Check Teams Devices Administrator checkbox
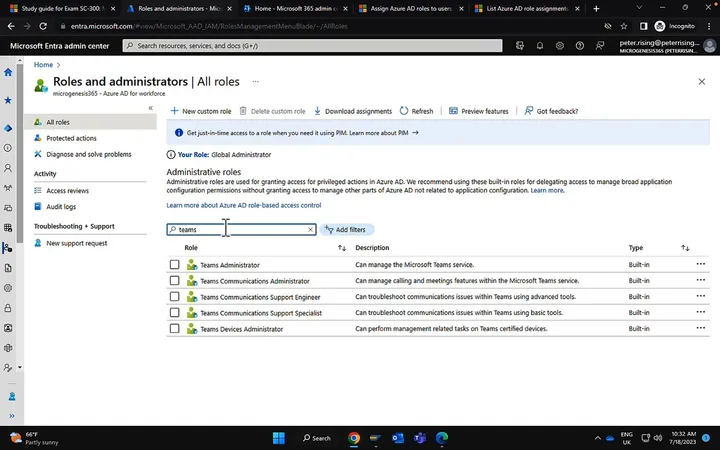 click(x=174, y=329)
